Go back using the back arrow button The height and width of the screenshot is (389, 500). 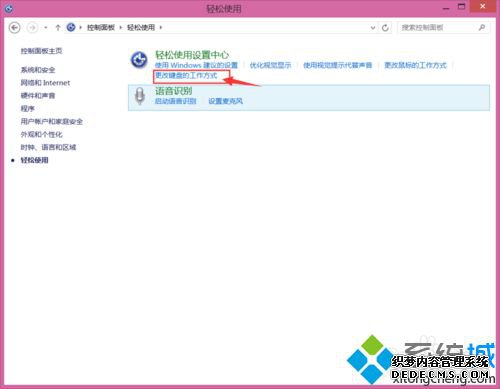(15, 28)
